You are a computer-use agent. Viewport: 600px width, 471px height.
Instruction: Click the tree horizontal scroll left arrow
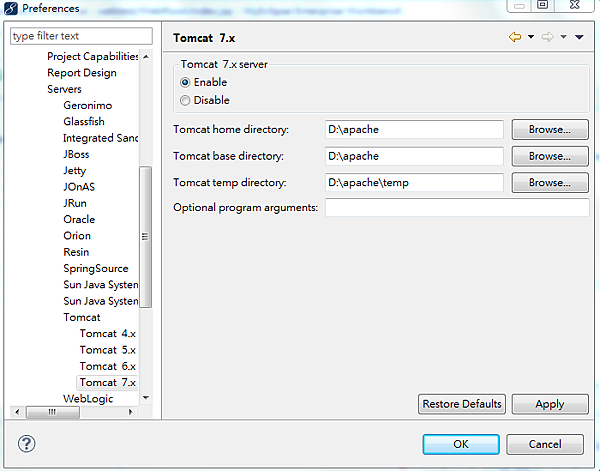[x=17, y=412]
